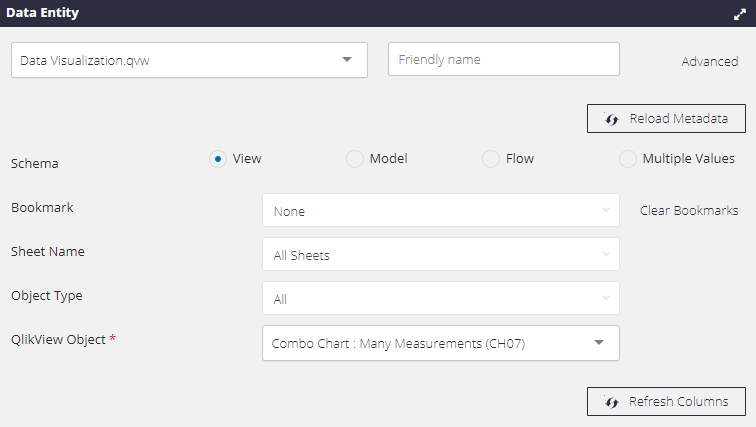This screenshot has height=427, width=756.
Task: Click the Friendly name input field
Action: coord(504,59)
